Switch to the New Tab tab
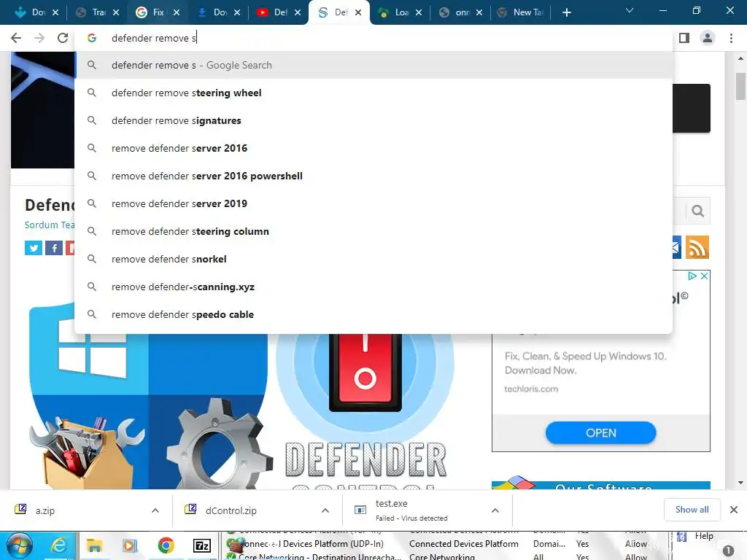 tap(521, 12)
